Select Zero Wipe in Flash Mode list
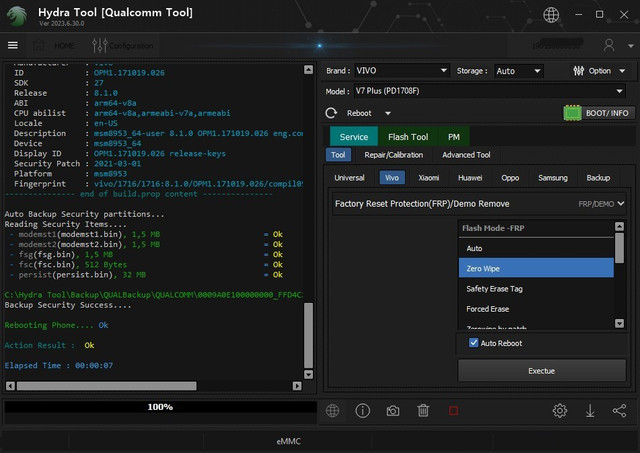This screenshot has height=453, width=640. [536, 268]
